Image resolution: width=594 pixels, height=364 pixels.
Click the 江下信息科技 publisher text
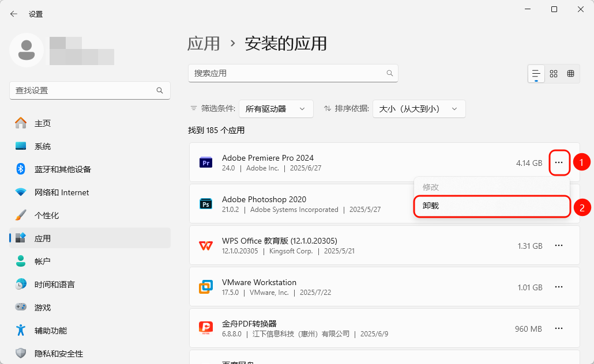pos(301,333)
